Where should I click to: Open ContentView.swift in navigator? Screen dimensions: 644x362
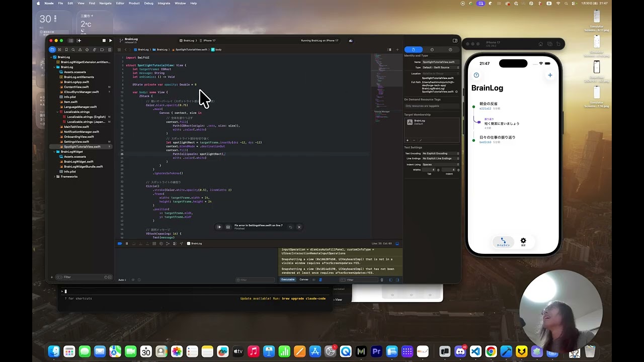76,87
